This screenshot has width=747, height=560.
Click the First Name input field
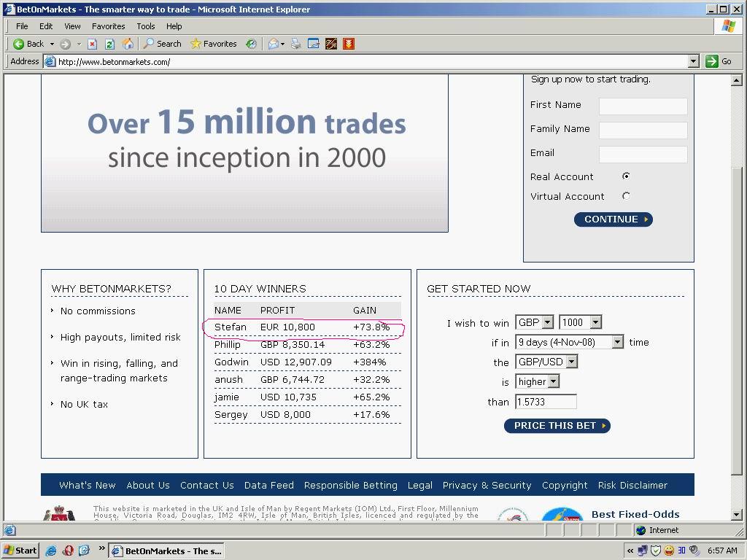coord(643,106)
